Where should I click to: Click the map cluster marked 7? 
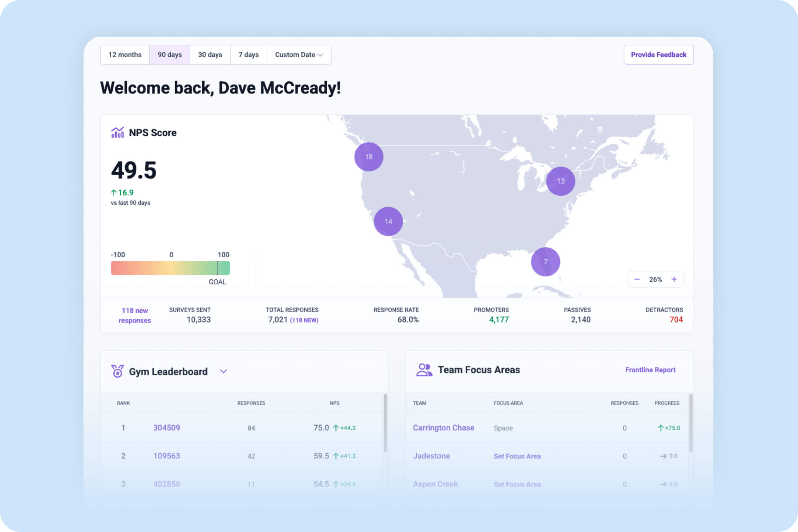click(x=545, y=262)
